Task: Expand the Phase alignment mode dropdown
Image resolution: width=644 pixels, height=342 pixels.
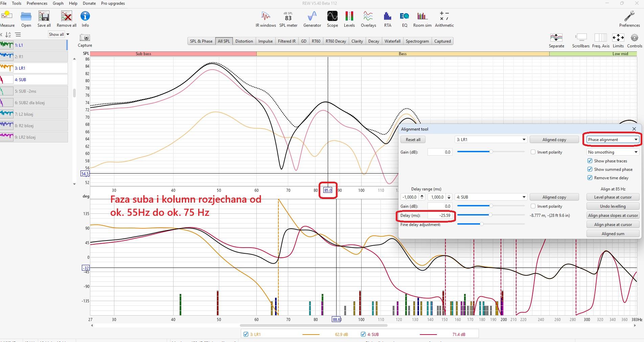Action: [613, 140]
